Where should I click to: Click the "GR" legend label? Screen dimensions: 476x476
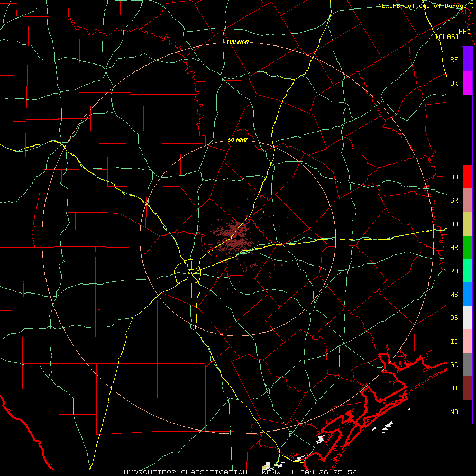click(x=454, y=200)
